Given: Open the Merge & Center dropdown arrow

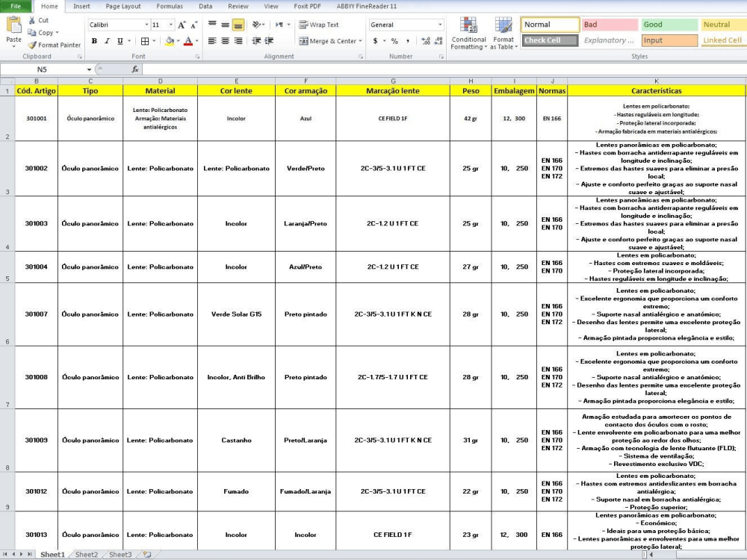Looking at the screenshot, I should coord(361,41).
